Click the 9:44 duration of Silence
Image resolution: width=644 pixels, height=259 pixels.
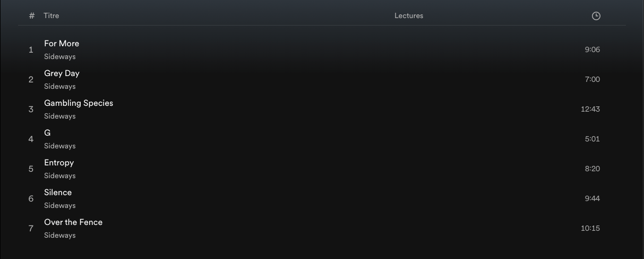(593, 198)
